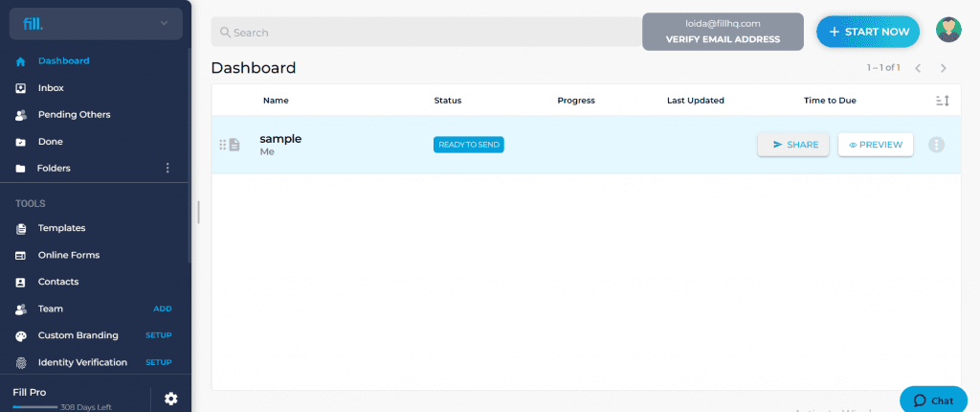Click PREVIEW button for sample
Image resolution: width=980 pixels, height=412 pixels.
coord(876,145)
